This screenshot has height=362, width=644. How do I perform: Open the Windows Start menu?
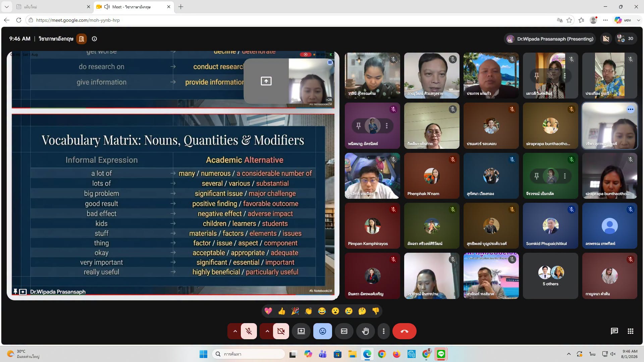[x=203, y=354]
